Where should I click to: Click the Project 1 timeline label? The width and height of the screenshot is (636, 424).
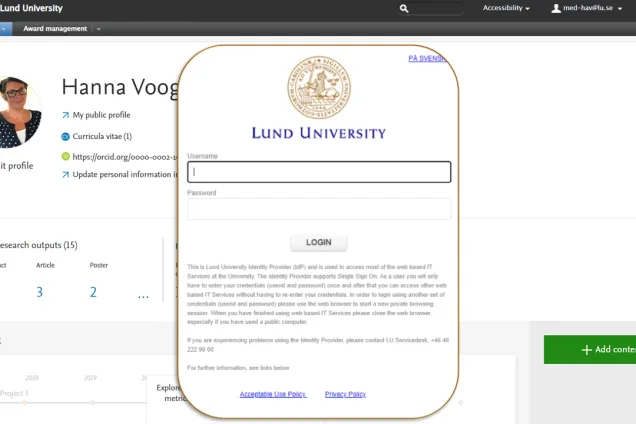tap(14, 393)
